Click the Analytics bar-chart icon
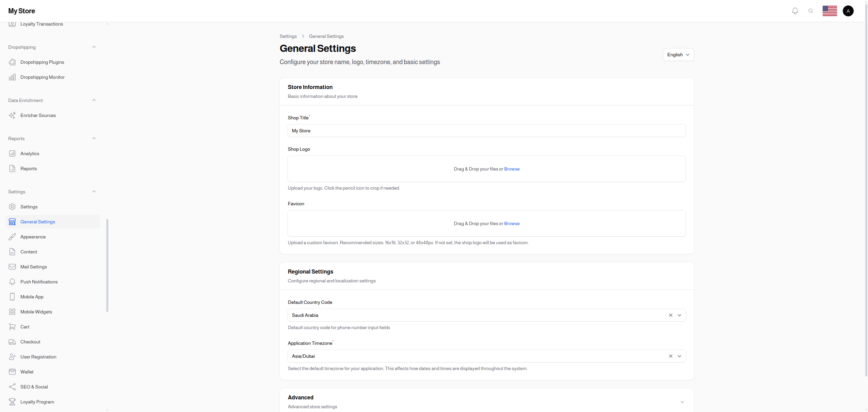Screen dimensions: 868x412 point(12,153)
